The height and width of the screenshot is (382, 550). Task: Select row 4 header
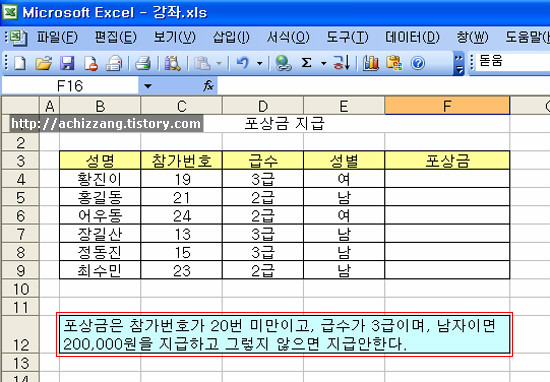[20, 179]
